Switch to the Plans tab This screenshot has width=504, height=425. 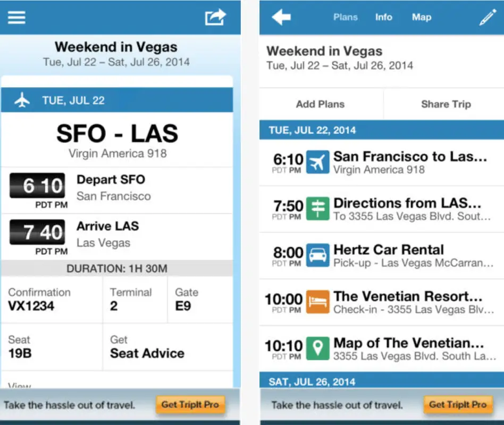(x=345, y=17)
